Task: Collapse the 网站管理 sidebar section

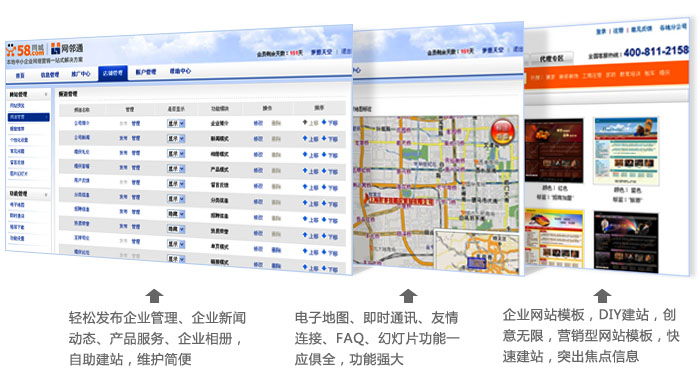Action: [46, 94]
